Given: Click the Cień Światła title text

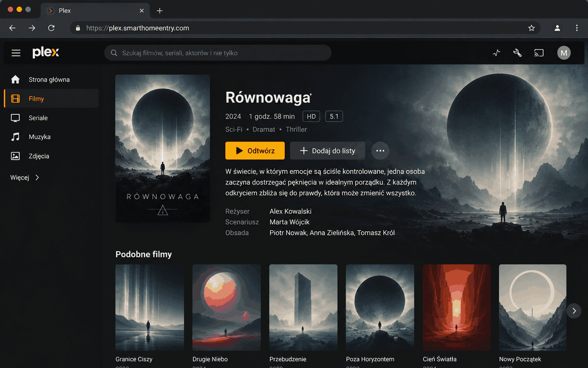Looking at the screenshot, I should click(440, 359).
